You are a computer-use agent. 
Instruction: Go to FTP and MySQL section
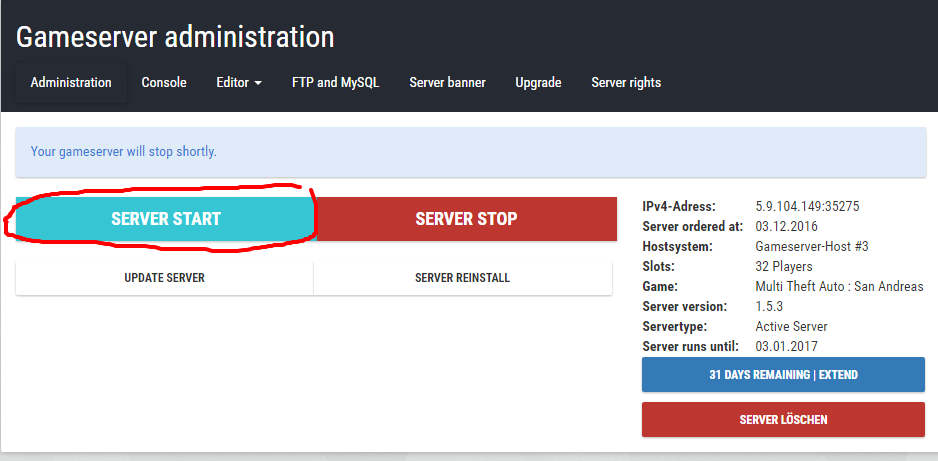[x=335, y=83]
